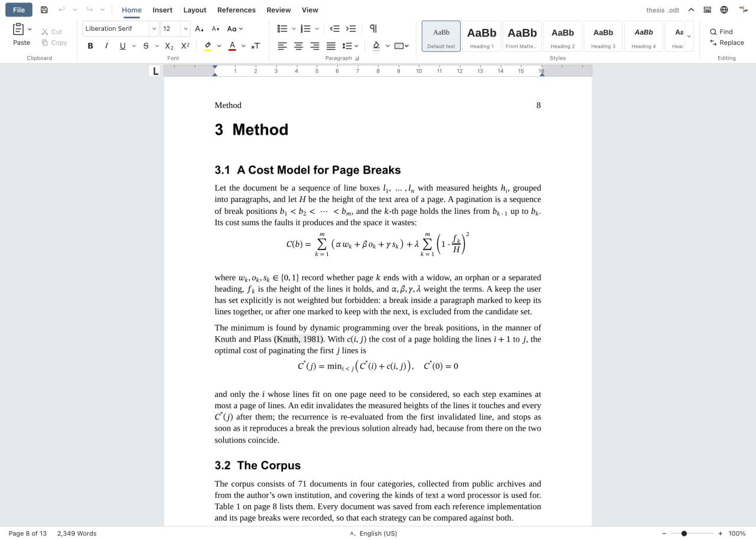Collapse the ribbon with the up chevron
The image size is (756, 540).
[x=691, y=10]
